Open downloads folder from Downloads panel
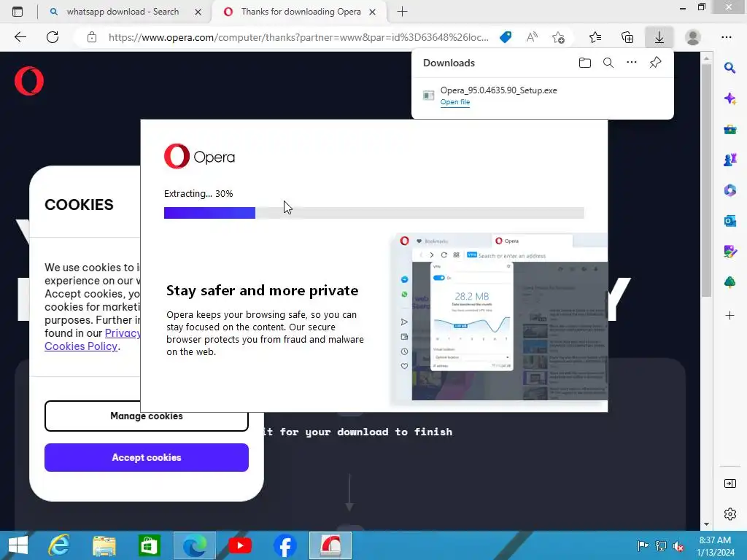Screen dimensions: 747x560 585,63
